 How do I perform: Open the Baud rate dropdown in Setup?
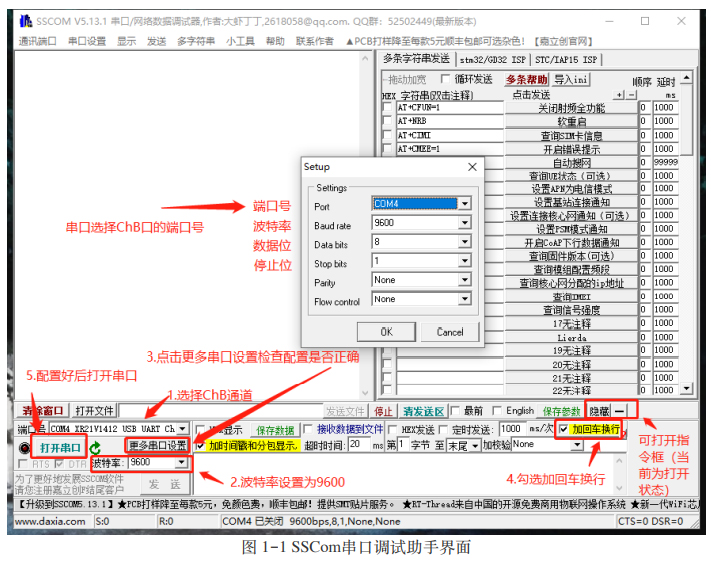(464, 223)
